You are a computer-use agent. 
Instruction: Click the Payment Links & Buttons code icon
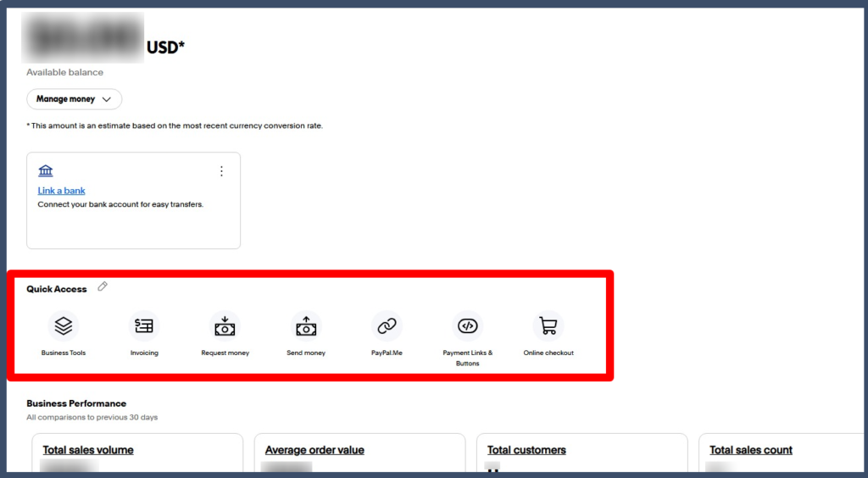[467, 325]
